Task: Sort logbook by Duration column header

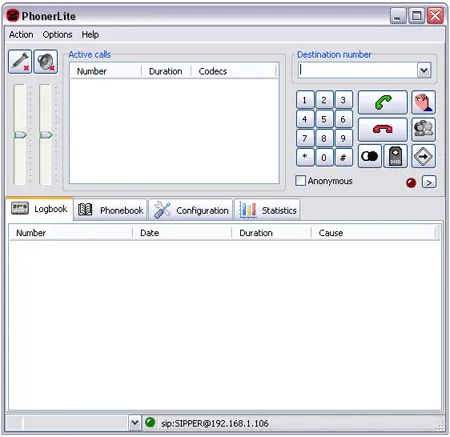Action: (271, 233)
